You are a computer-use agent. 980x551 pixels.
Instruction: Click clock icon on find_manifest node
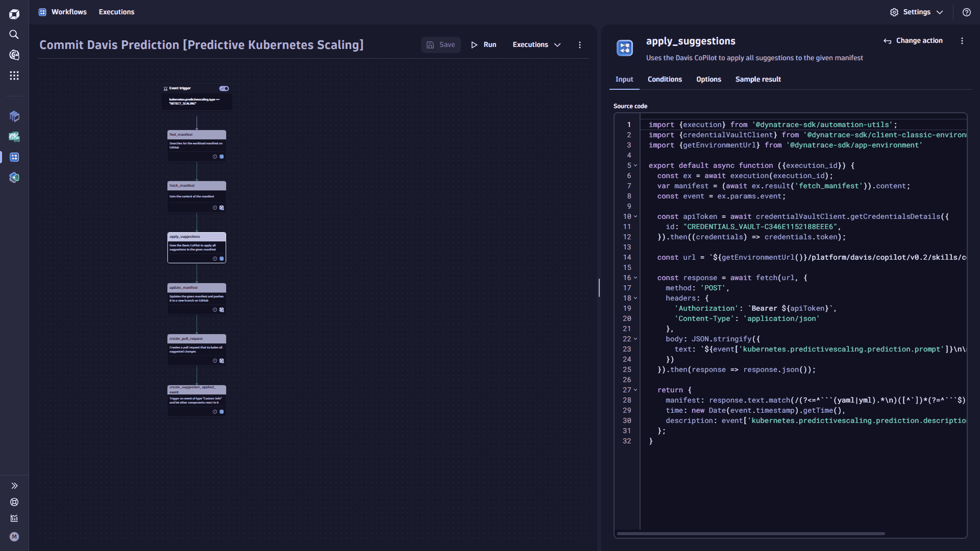point(215,157)
